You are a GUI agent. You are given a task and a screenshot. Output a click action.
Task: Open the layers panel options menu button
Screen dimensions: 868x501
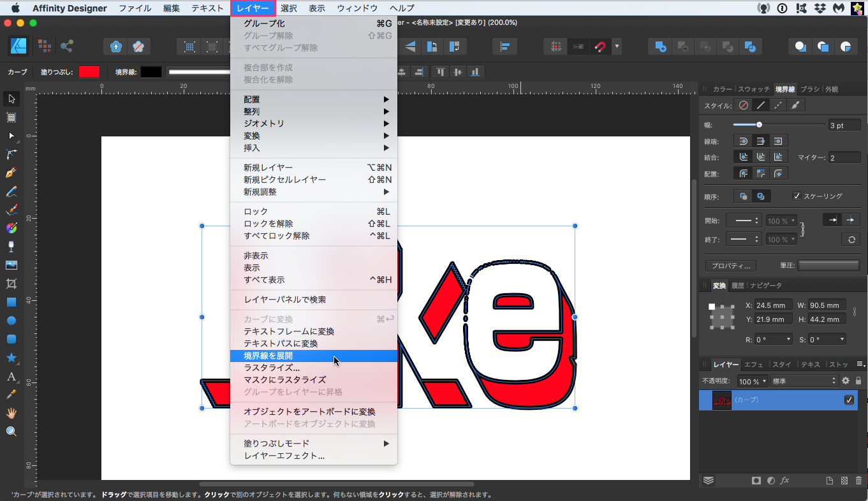tap(859, 364)
